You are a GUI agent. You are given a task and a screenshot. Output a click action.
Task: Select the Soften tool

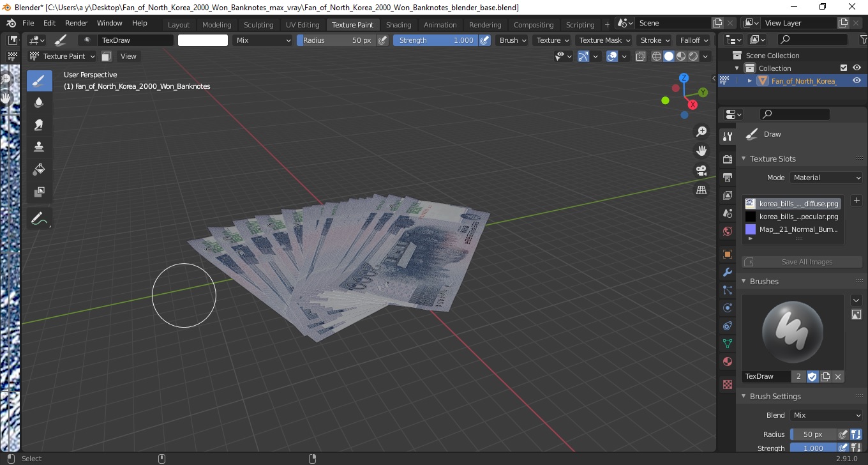pos(39,102)
